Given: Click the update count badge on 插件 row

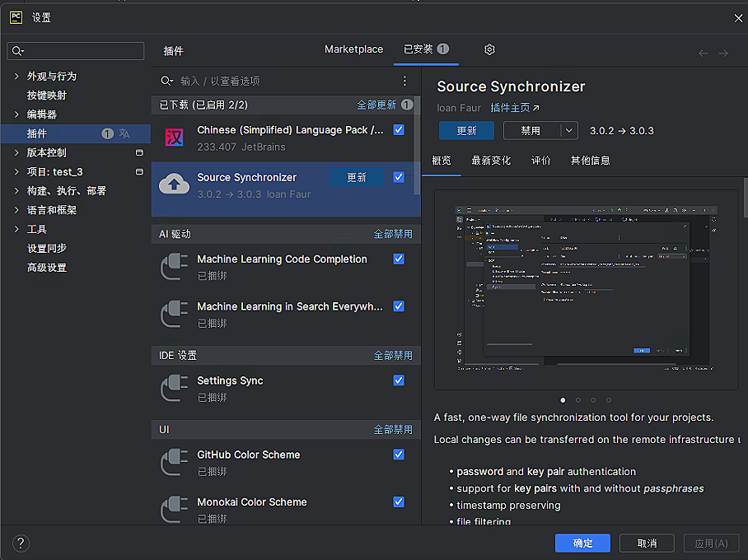Looking at the screenshot, I should [107, 133].
